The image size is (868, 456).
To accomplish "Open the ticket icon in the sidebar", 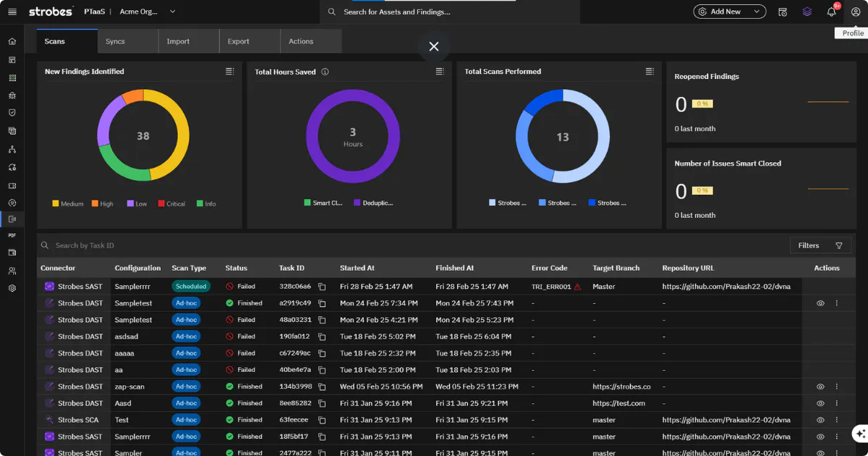I will [x=12, y=185].
